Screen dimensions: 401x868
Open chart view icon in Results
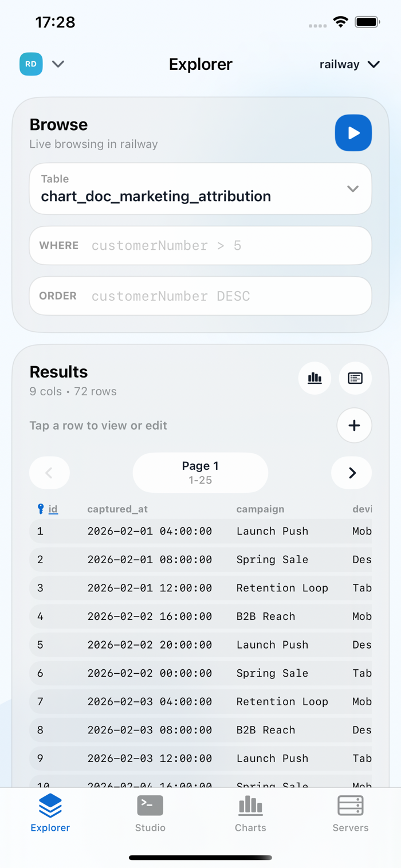(x=314, y=378)
